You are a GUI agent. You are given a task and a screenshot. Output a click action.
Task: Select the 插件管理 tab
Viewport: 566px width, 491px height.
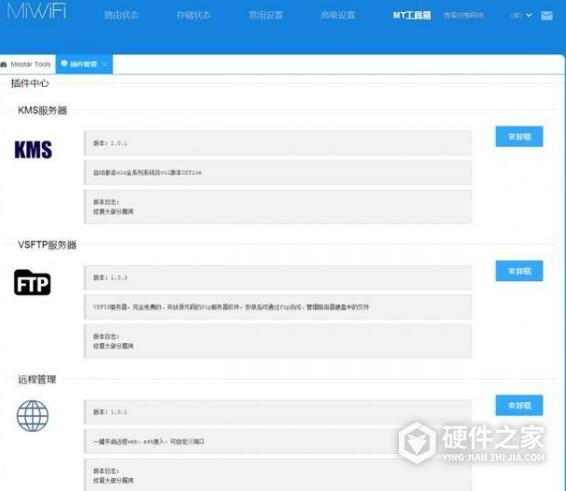point(83,64)
